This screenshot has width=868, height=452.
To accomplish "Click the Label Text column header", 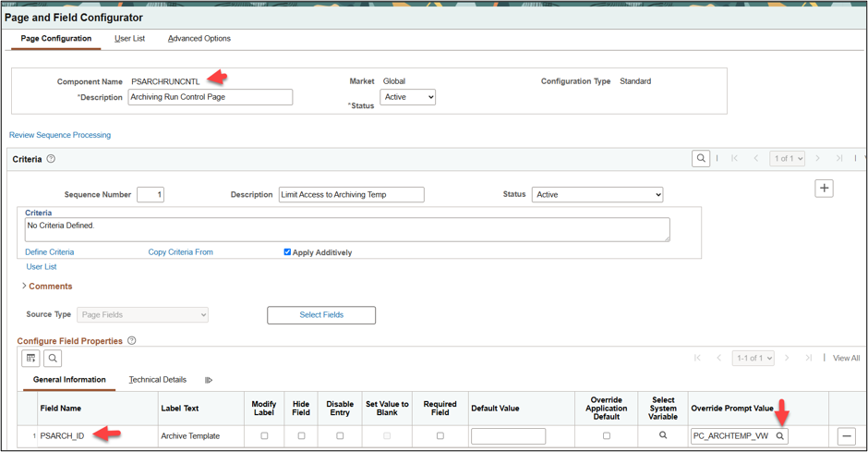I will (x=180, y=409).
